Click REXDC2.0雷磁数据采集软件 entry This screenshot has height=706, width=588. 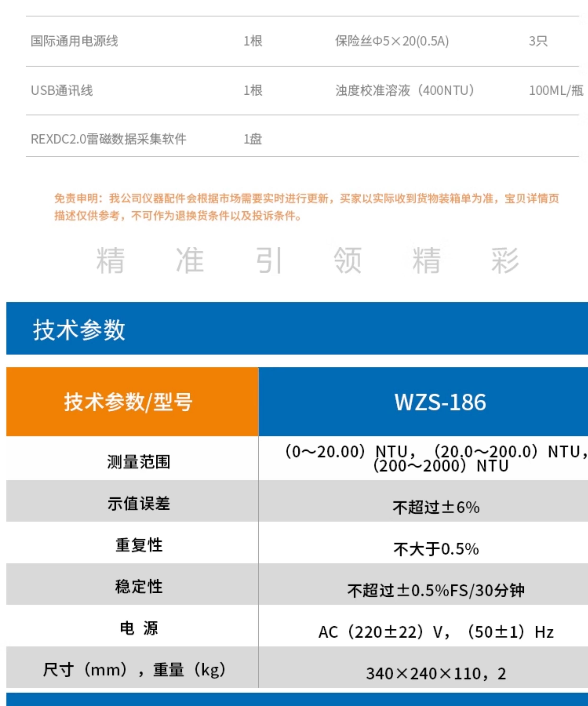(108, 139)
